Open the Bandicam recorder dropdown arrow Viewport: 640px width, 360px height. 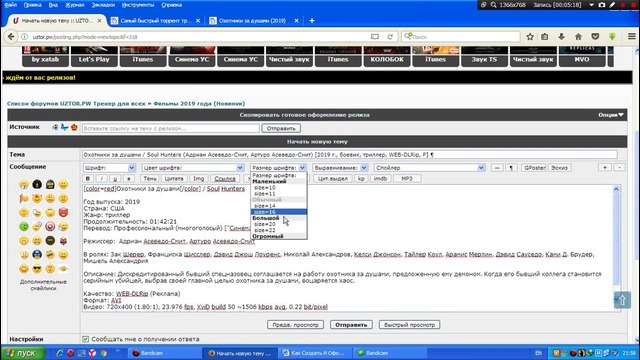(591, 5)
